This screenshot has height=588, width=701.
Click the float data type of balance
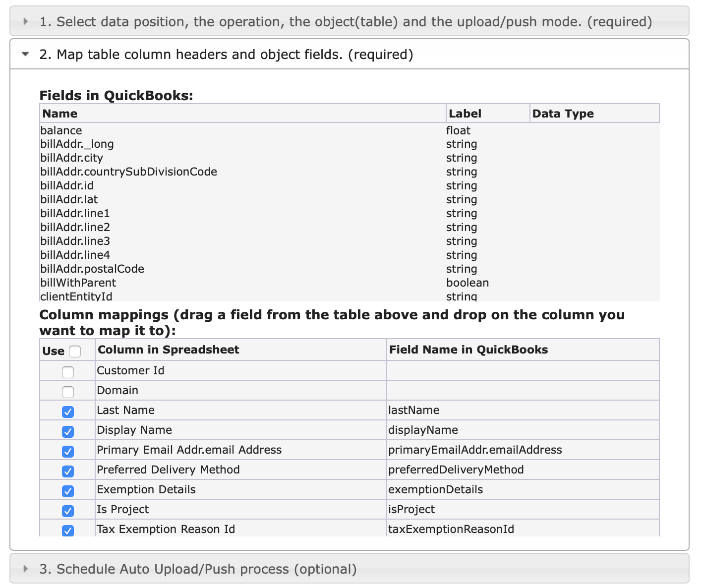[458, 130]
